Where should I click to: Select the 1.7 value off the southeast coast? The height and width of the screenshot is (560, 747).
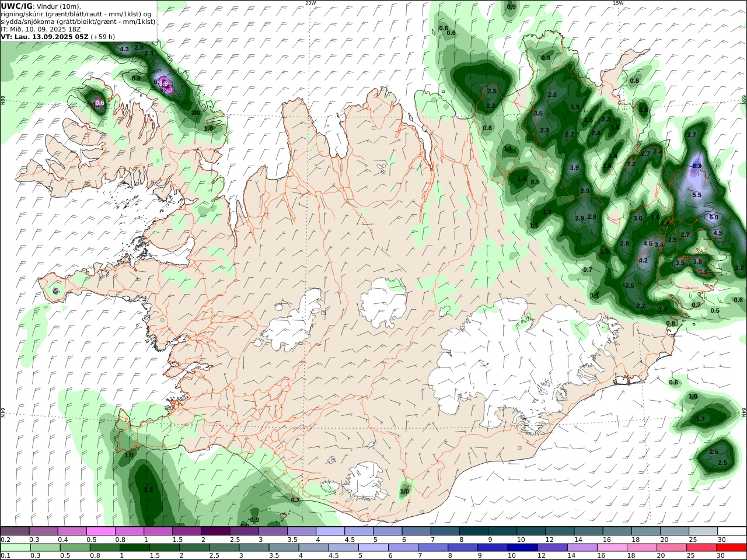tap(701, 419)
